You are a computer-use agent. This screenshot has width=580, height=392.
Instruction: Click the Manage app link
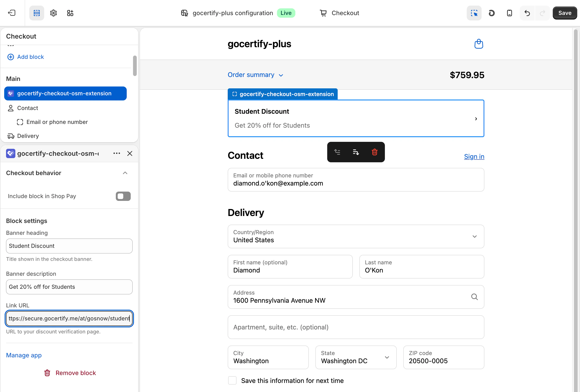pyautogui.click(x=24, y=355)
